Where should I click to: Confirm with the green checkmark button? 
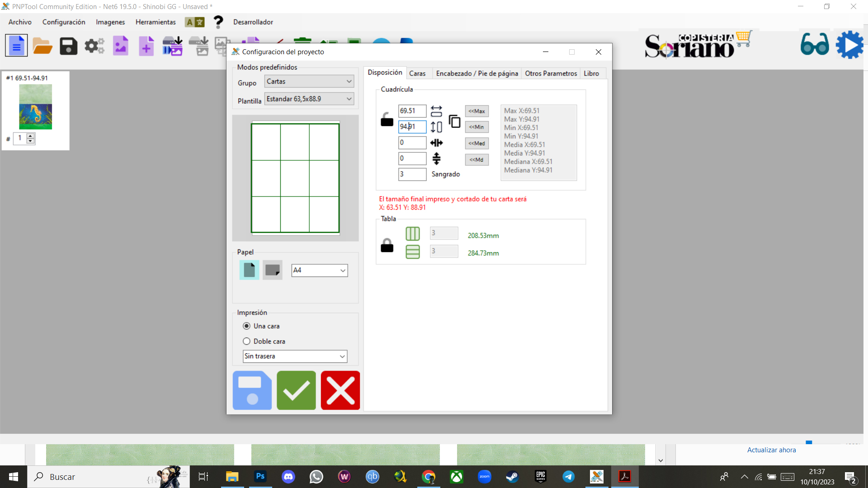[x=296, y=390]
